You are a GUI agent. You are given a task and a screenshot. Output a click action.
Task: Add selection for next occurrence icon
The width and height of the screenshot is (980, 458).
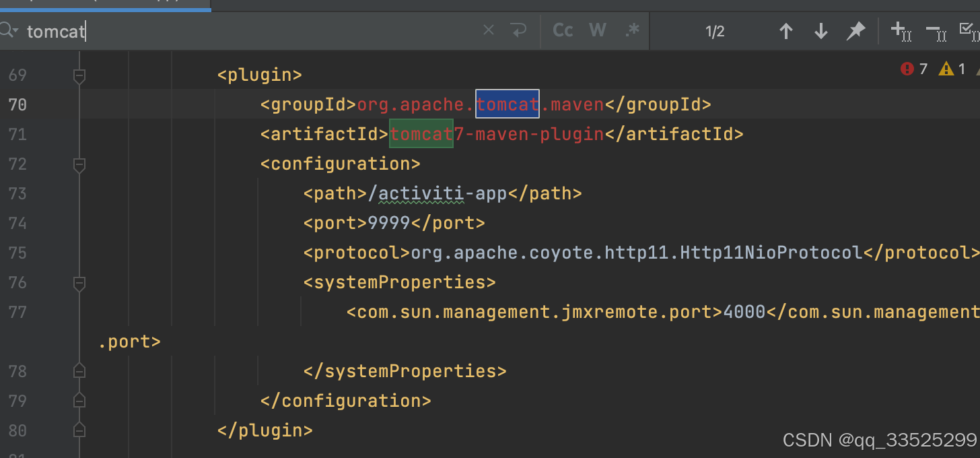(x=901, y=31)
